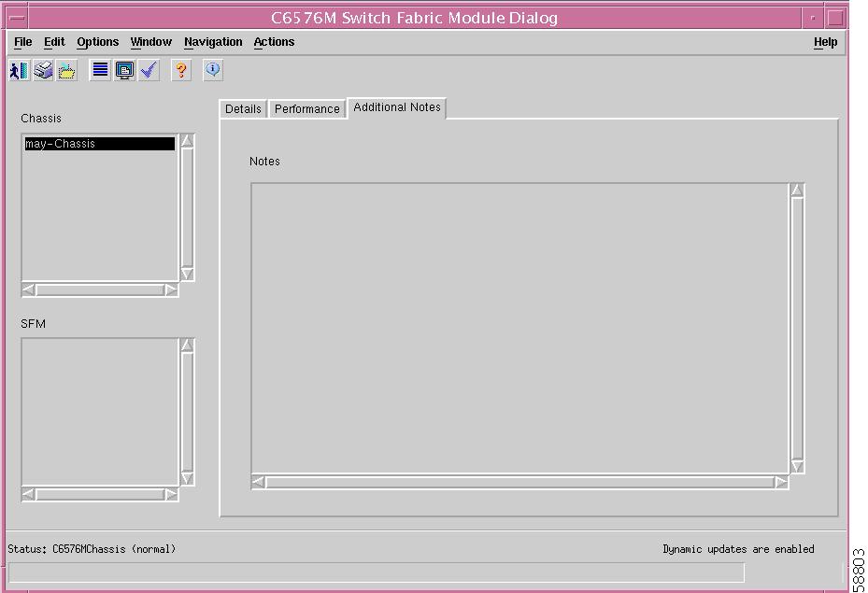Viewport: 868px width, 593px height.
Task: Click the SFM list scroll-left arrow
Action: click(29, 494)
